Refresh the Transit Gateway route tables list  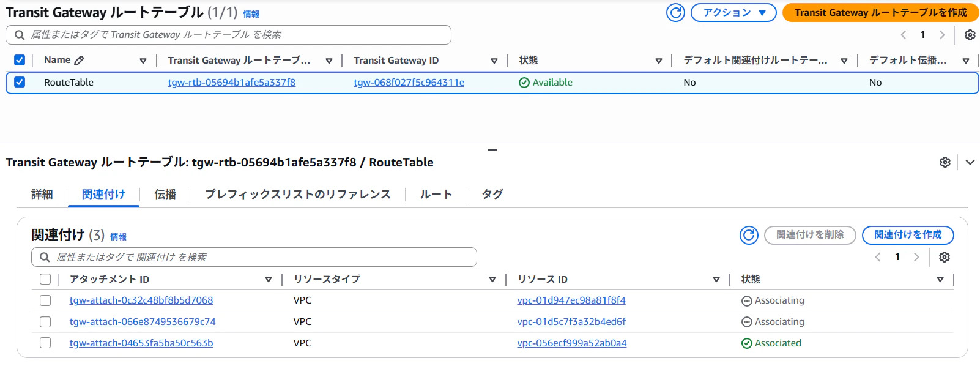tap(675, 12)
